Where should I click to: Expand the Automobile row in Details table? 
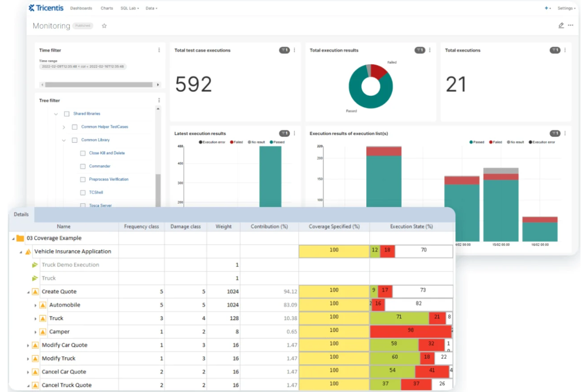(35, 305)
